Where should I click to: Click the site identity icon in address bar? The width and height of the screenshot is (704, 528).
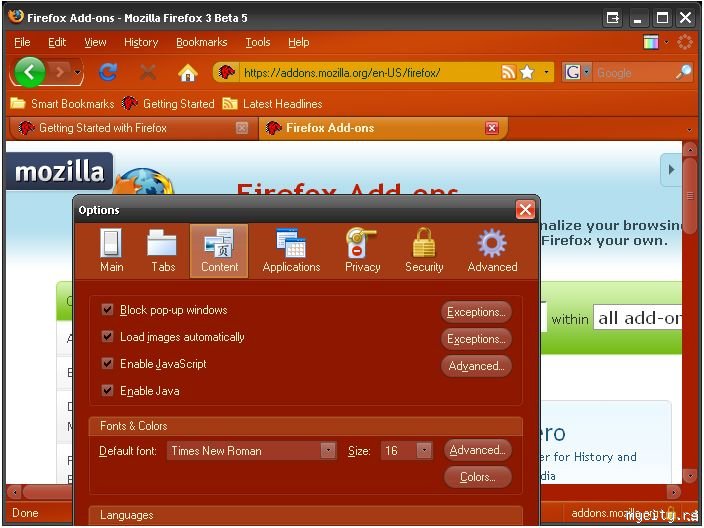227,72
